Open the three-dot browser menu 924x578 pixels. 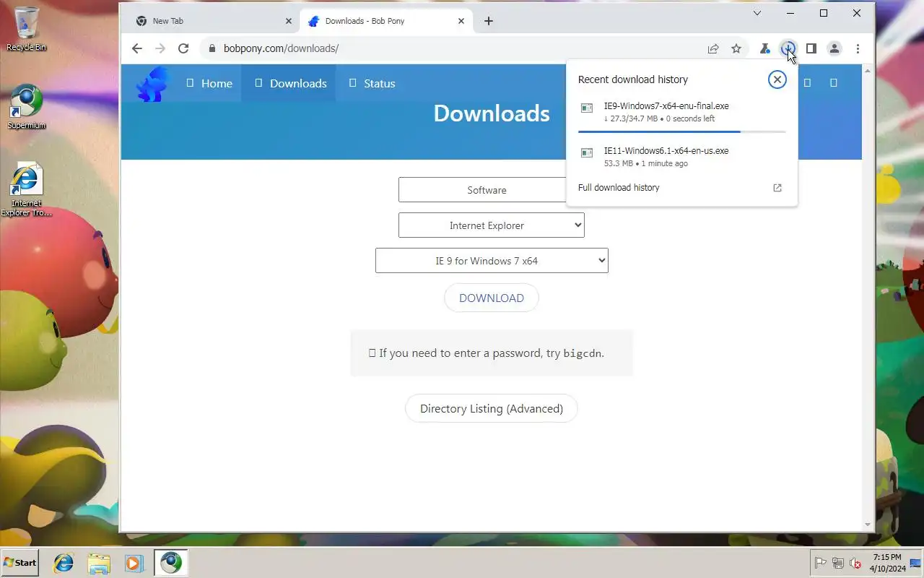click(x=858, y=48)
